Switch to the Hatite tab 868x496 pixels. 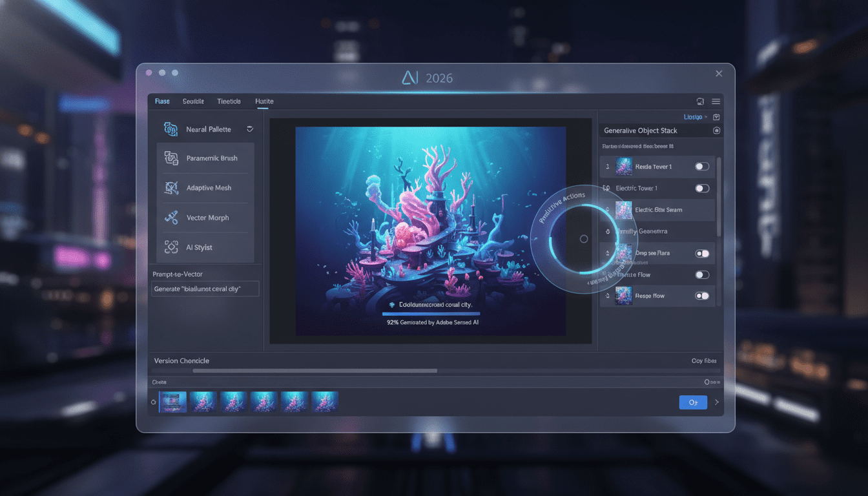click(x=263, y=101)
